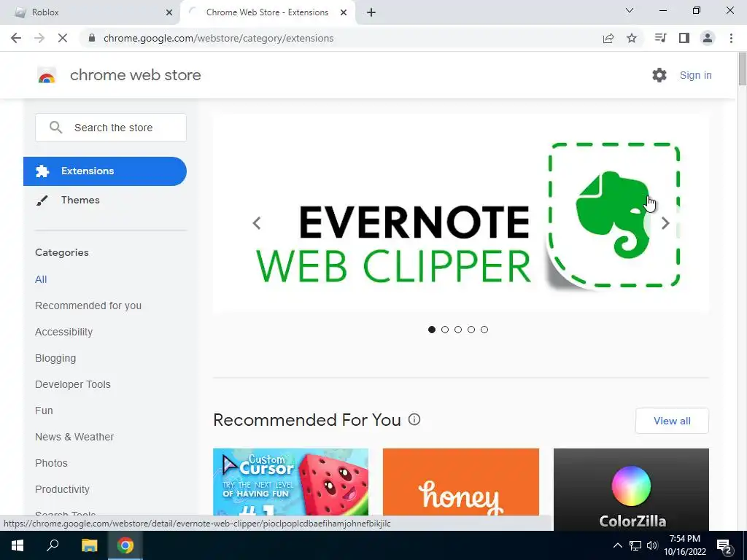Open the side panel icon
The height and width of the screenshot is (560, 747).
click(684, 38)
